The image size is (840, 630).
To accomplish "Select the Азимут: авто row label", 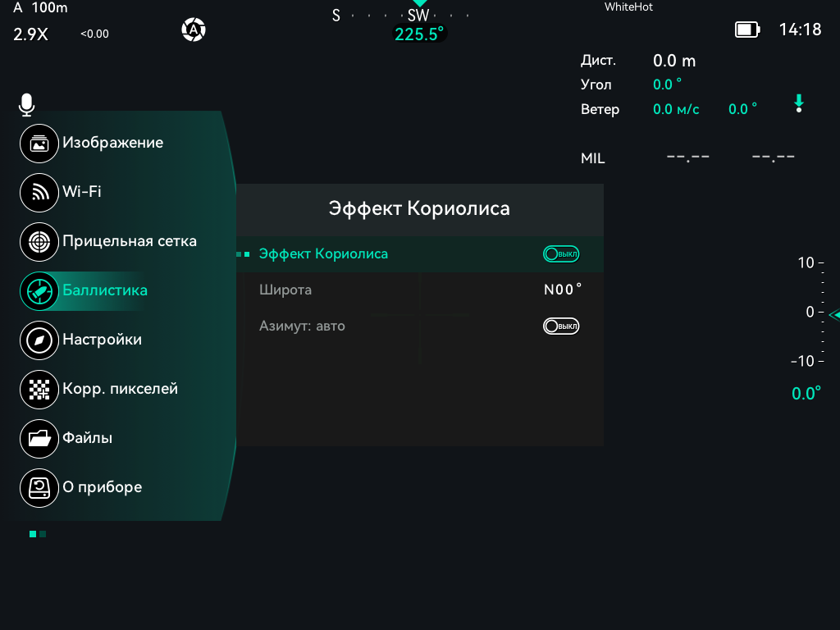I will click(x=302, y=326).
